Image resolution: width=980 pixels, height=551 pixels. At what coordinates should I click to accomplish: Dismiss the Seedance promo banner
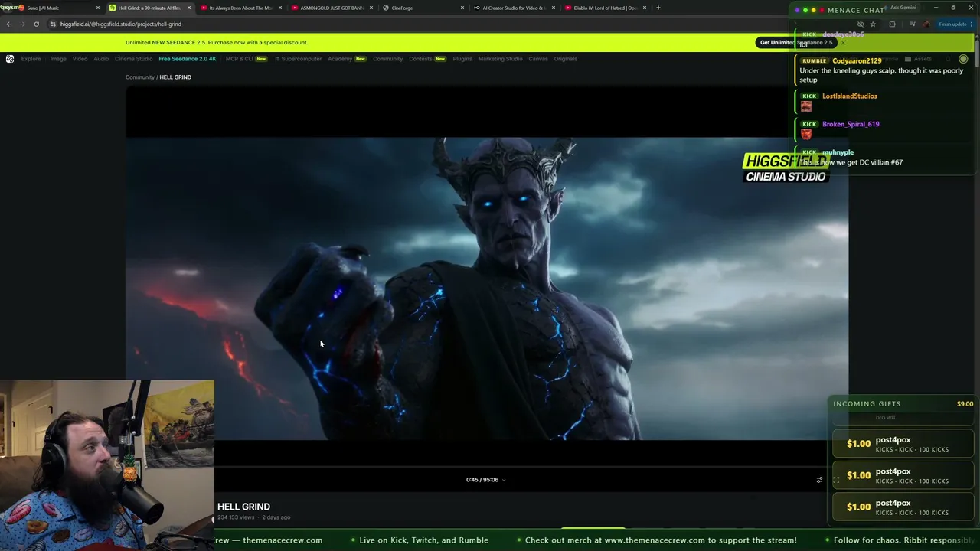click(842, 43)
